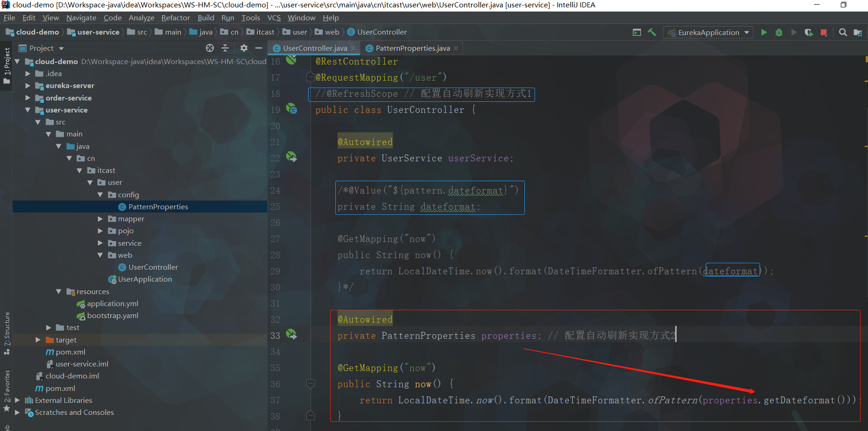Expand the service package

(100, 243)
